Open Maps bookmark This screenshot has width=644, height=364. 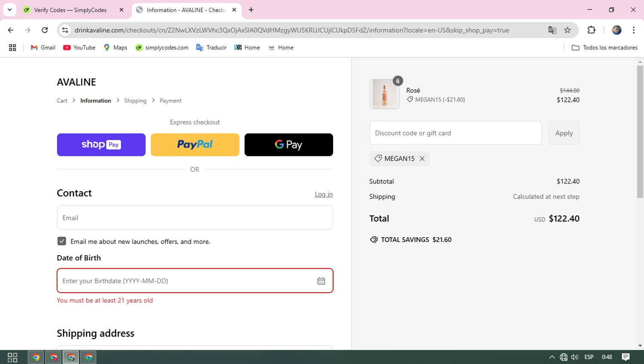(x=115, y=48)
